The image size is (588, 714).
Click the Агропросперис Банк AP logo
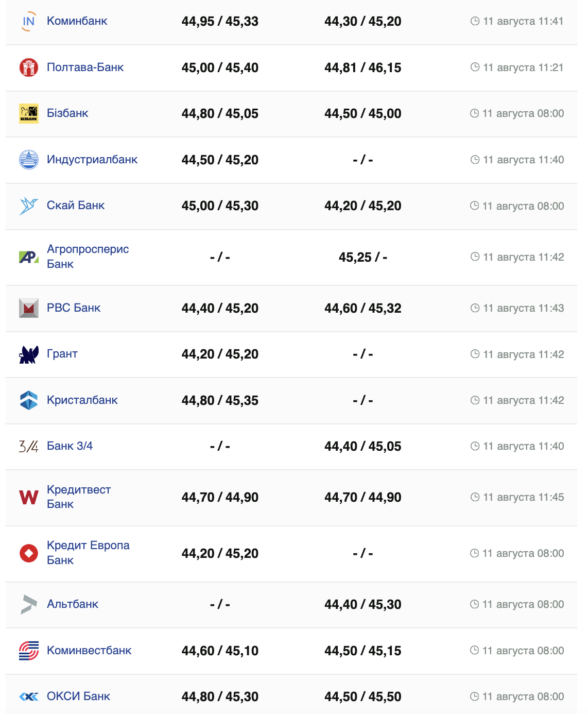pyautogui.click(x=29, y=257)
